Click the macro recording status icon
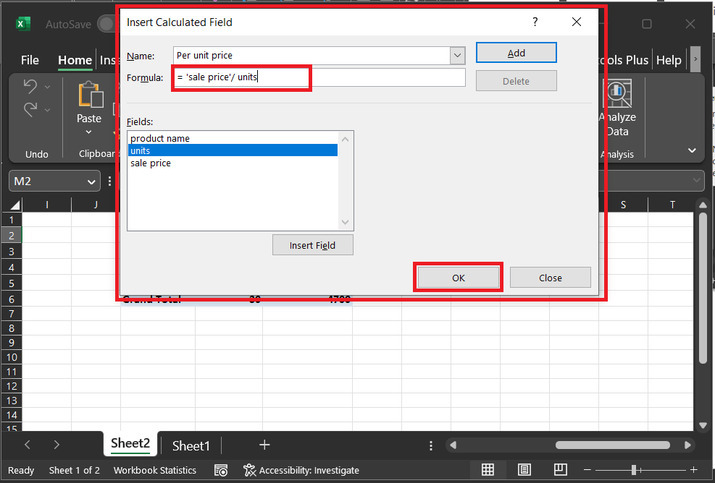Screen dimensions: 715x483 click(x=221, y=470)
